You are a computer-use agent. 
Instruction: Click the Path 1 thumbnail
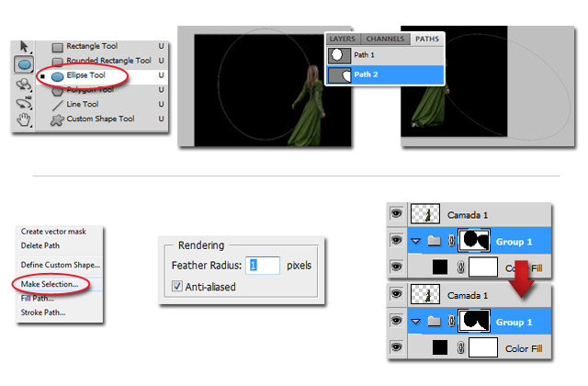tap(339, 55)
